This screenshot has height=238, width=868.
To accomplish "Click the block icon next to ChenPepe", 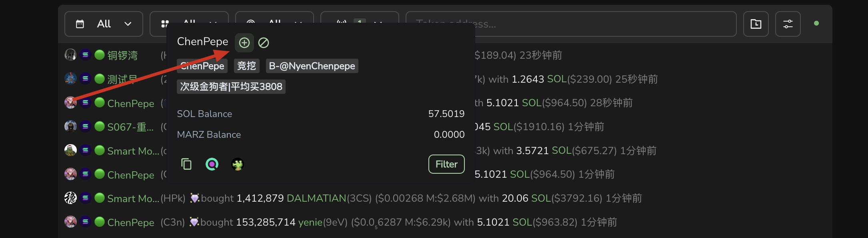I will point(264,43).
